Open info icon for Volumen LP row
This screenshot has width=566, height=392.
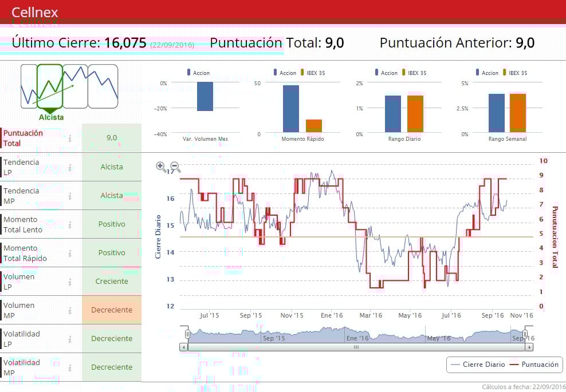click(x=70, y=282)
